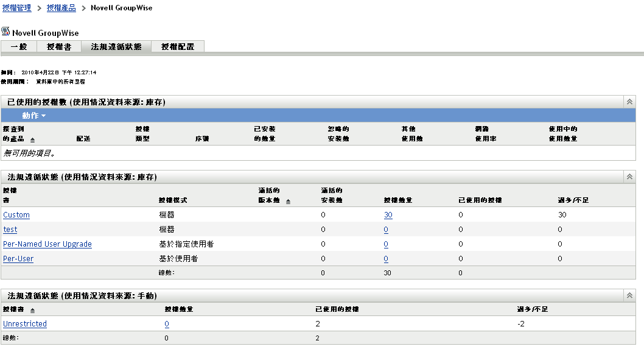Viewport: 644px width, 352px height.
Task: Collapse the 已使用的授權數 panel
Action: point(629,102)
